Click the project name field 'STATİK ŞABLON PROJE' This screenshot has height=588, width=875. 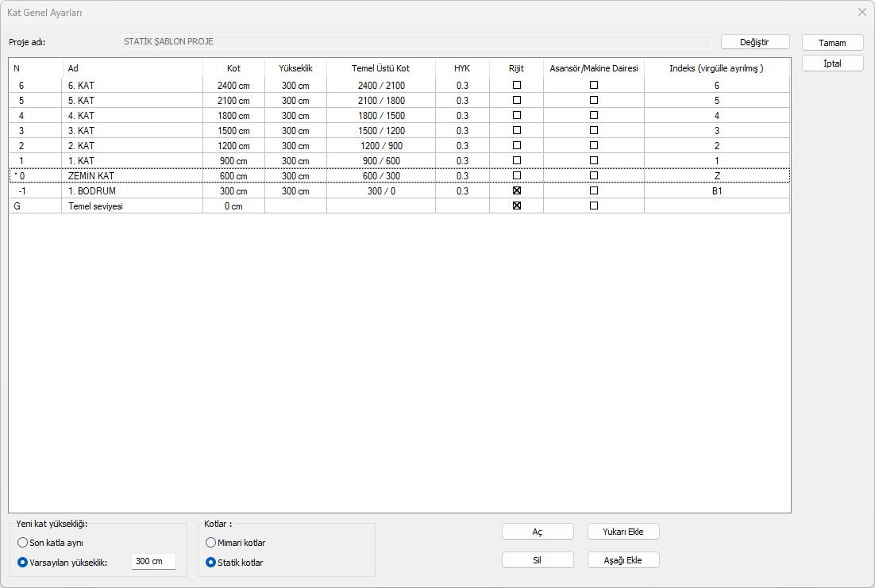415,41
